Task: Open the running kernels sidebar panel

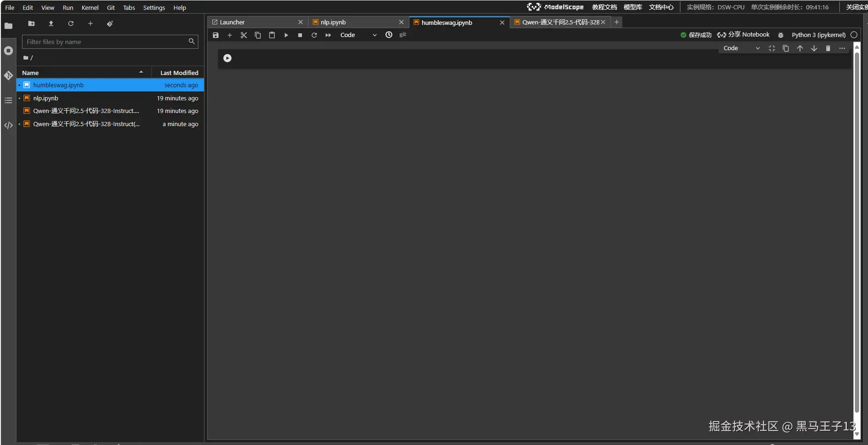Action: pyautogui.click(x=8, y=51)
